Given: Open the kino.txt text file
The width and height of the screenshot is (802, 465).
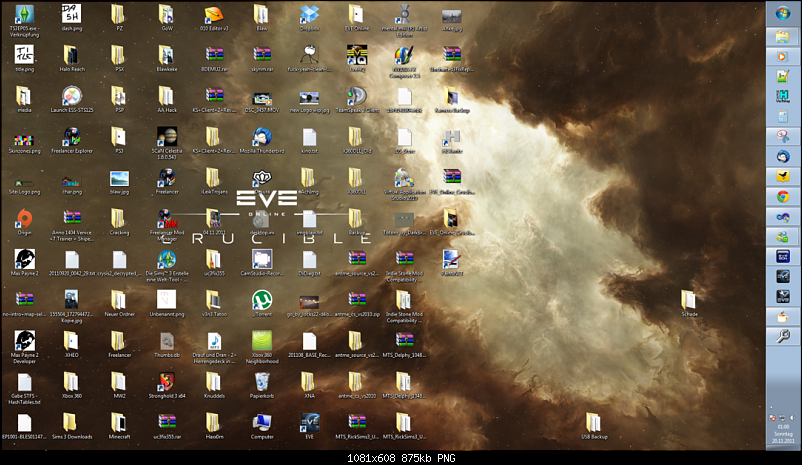Looking at the screenshot, I should click(309, 140).
